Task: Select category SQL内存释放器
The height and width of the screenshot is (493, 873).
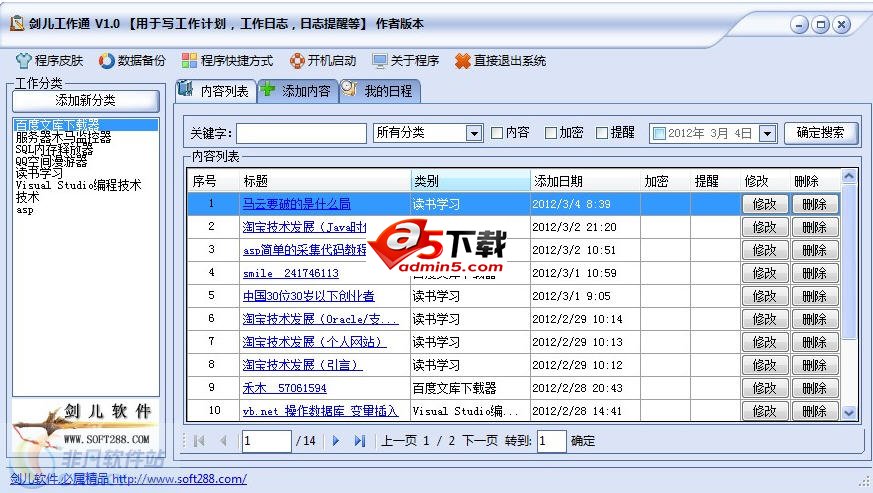Action: [x=54, y=149]
